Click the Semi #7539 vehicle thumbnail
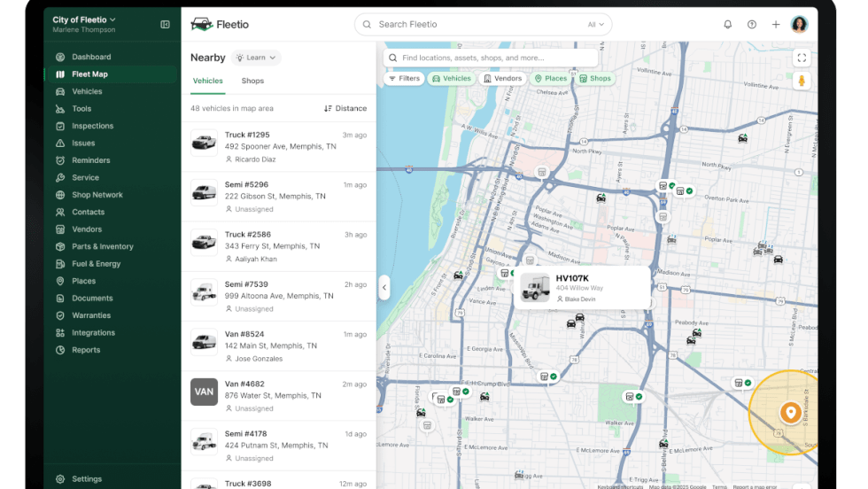 coord(205,292)
